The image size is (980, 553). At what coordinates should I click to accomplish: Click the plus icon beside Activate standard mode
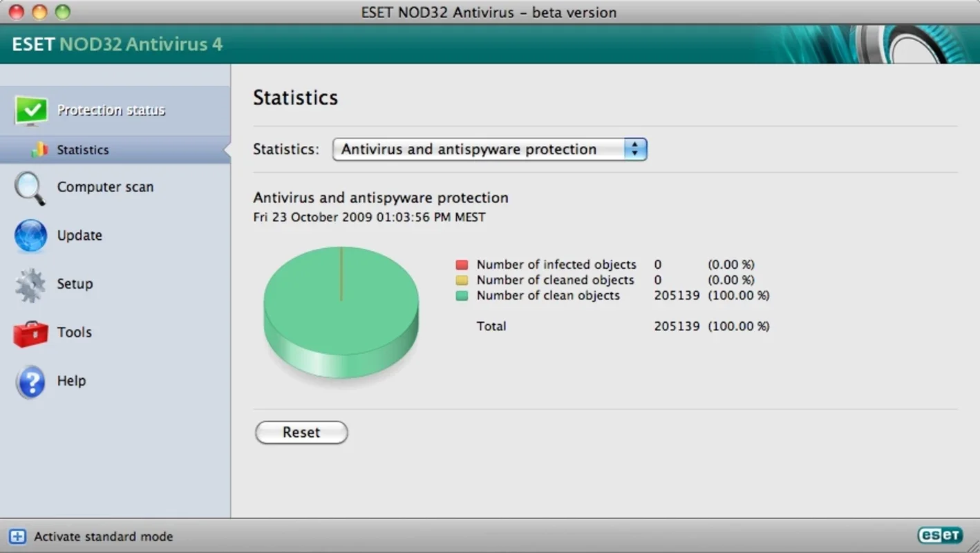(18, 536)
